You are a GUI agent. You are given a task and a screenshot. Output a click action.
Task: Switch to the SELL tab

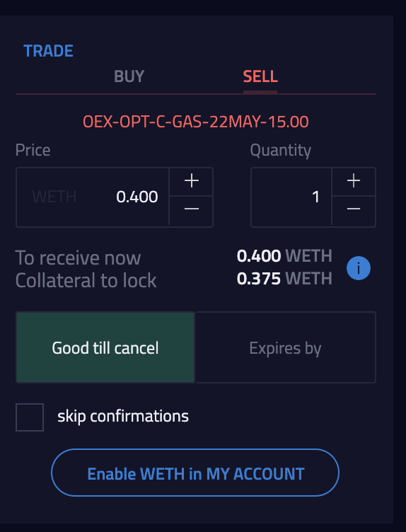[x=260, y=76]
